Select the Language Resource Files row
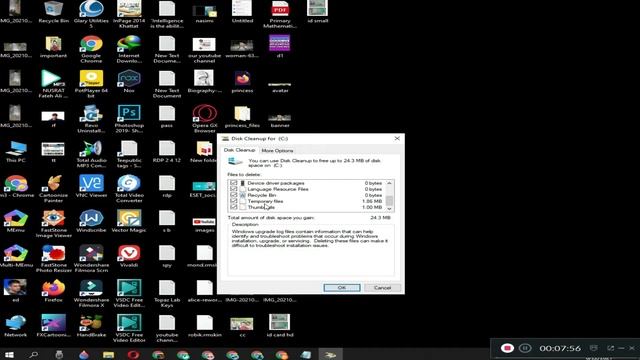This screenshot has height=360, width=640. pos(307,189)
